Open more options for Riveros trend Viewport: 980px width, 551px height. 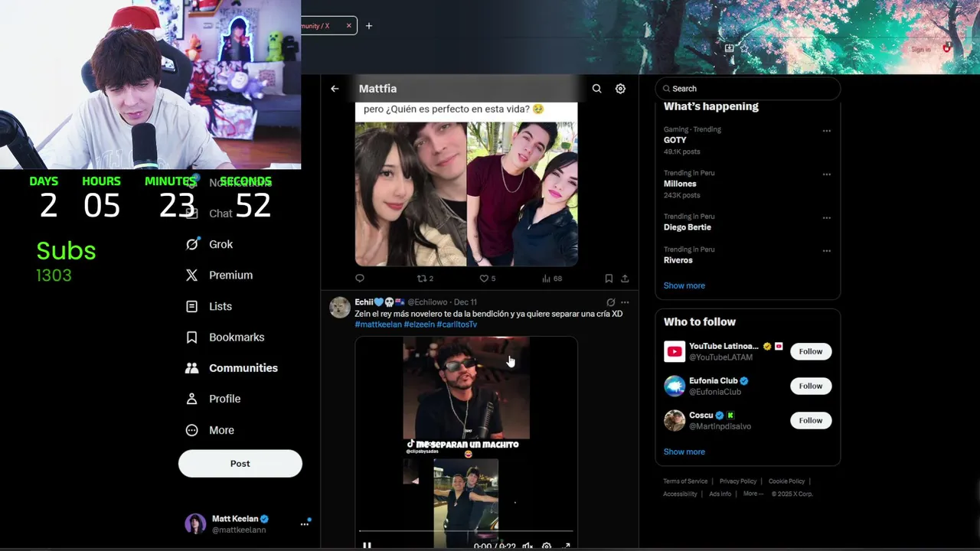click(827, 251)
